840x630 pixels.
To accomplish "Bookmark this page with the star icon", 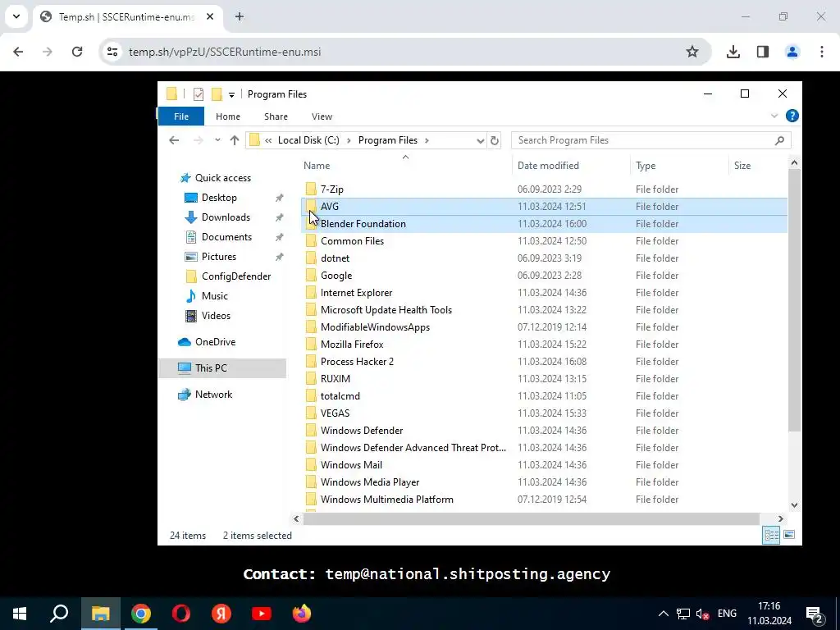I will tap(692, 52).
